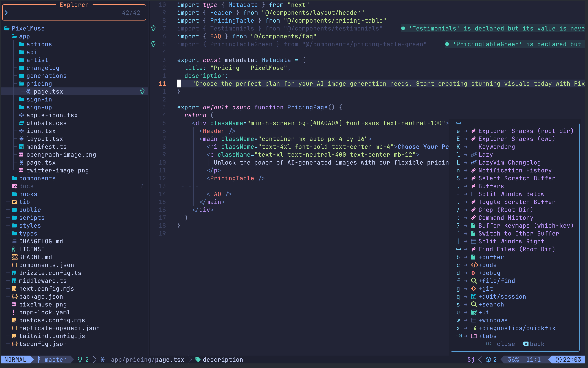Click the PNG icon beside opengraph-image.png
The width and height of the screenshot is (588, 368).
[x=21, y=155]
